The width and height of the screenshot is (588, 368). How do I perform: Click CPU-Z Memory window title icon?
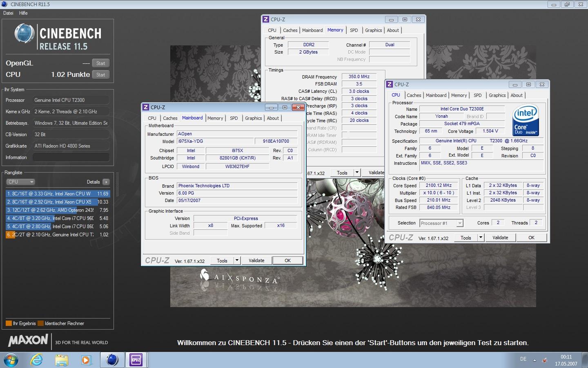(x=266, y=19)
